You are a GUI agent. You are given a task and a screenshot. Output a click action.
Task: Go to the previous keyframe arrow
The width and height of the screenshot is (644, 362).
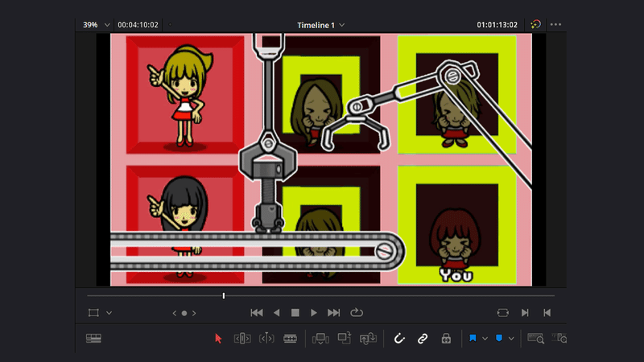[175, 313]
